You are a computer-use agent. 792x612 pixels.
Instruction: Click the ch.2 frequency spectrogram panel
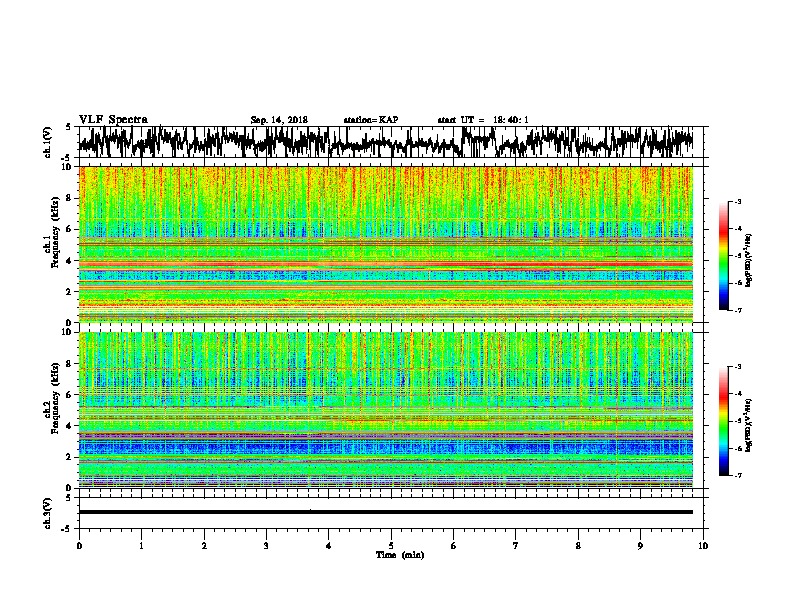point(386,410)
